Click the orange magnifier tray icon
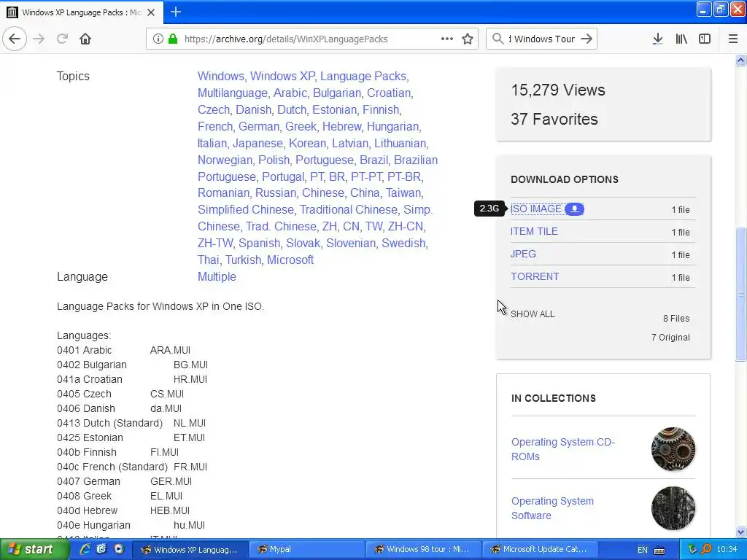The image size is (747, 560). (x=706, y=549)
